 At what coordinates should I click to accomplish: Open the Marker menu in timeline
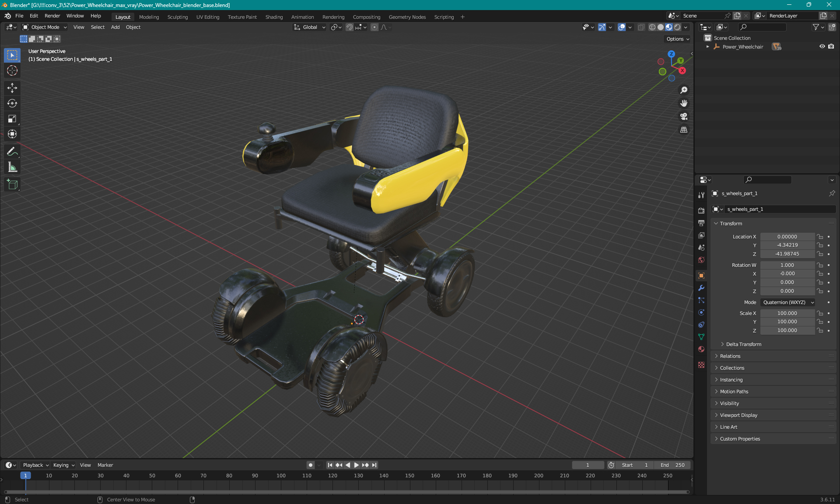105,465
